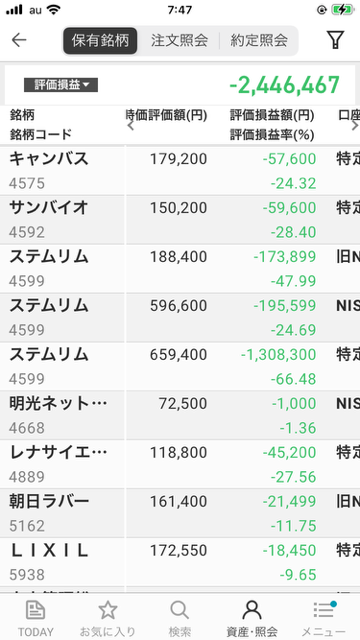The height and width of the screenshot is (640, 360).
Task: Select the ＬＩＸＩＬ 5938 row
Action: point(180,562)
